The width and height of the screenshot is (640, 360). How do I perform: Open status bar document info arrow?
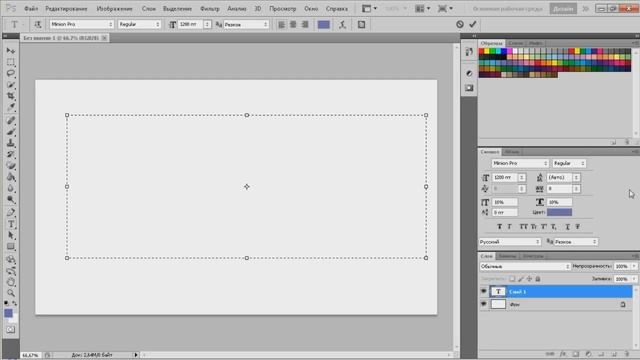point(136,355)
